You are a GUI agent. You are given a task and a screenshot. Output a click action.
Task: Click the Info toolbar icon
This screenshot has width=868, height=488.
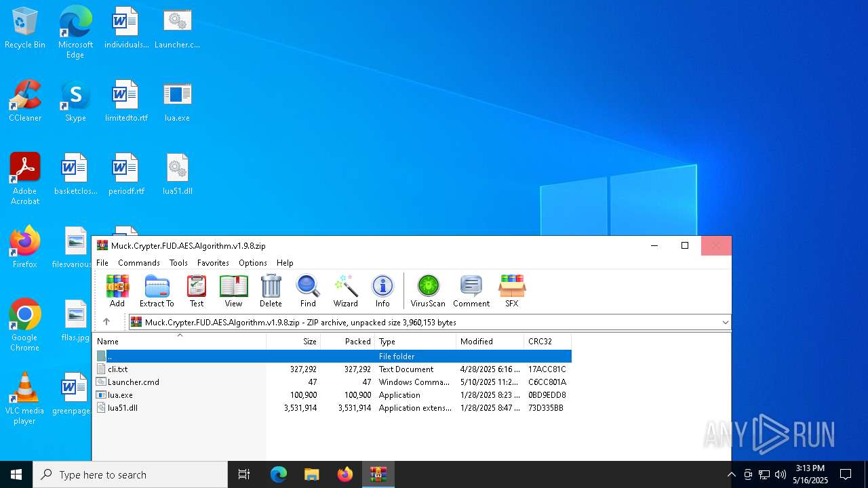[382, 291]
